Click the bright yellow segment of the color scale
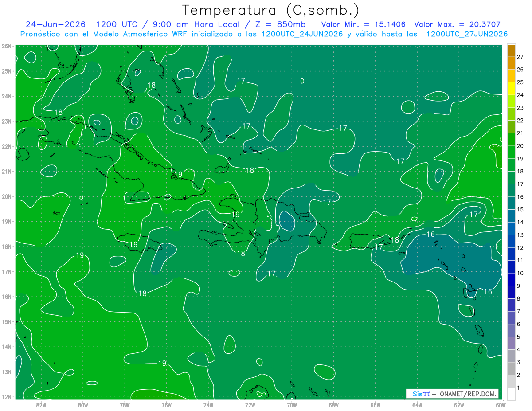Viewport: 532px width, 411px height. point(511,89)
